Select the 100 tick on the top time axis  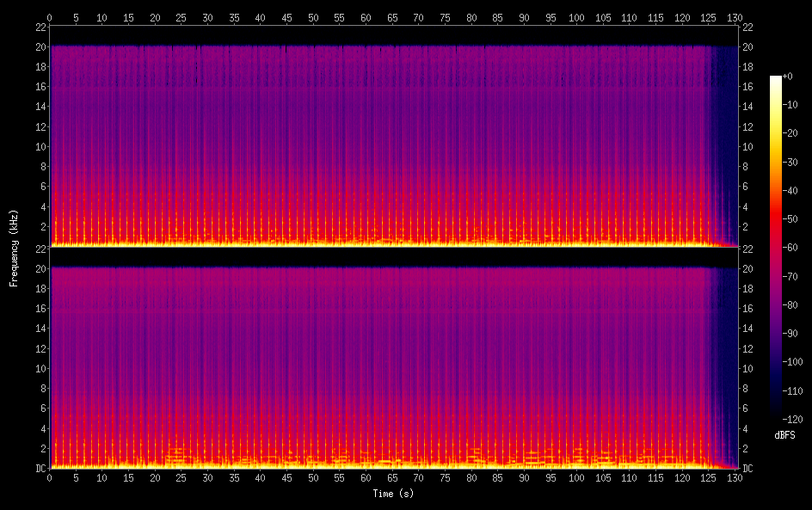click(576, 17)
